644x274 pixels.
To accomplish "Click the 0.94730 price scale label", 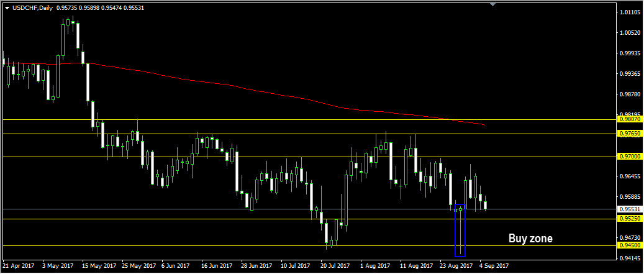I will click(631, 238).
